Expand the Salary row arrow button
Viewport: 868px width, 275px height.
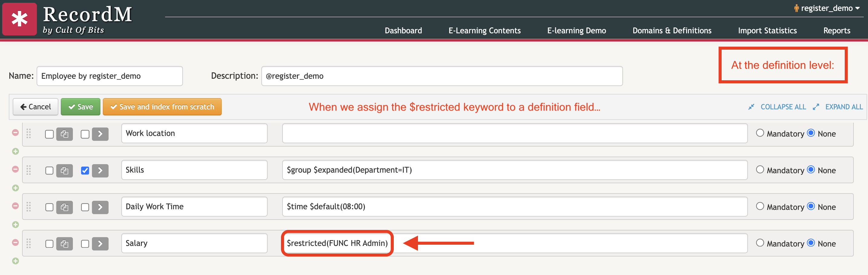100,244
